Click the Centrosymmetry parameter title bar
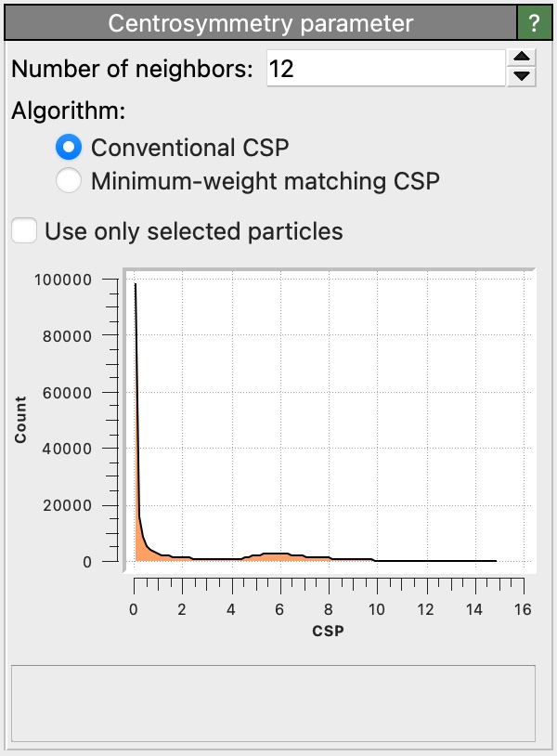557x756 pixels. click(260, 23)
